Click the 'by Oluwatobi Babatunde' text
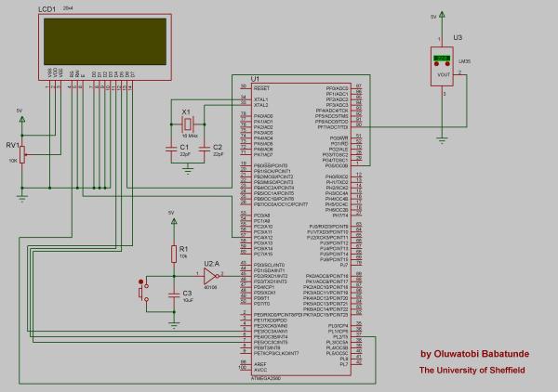 click(x=474, y=354)
